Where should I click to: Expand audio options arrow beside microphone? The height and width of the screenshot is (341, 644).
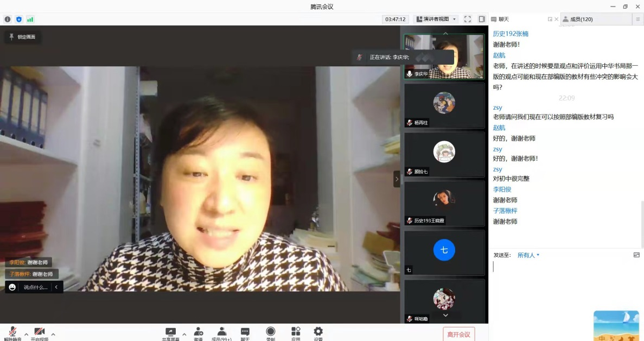pos(26,334)
